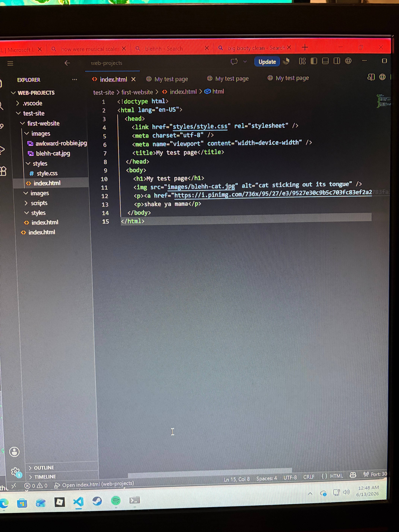Open a new browser tab with the plus

pyautogui.click(x=305, y=47)
